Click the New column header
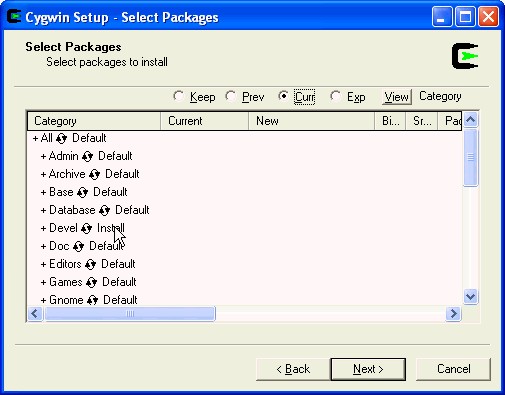Screen dimensions: 505x395 point(311,121)
